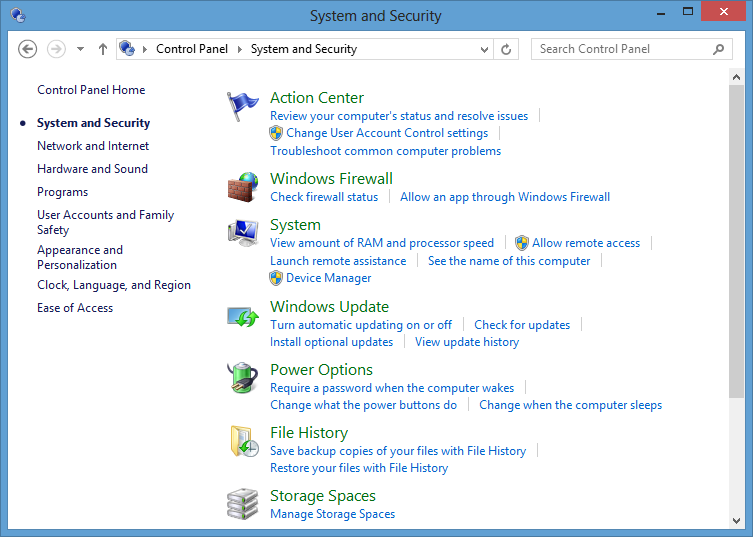Expand the address bar history dropdown

click(485, 49)
